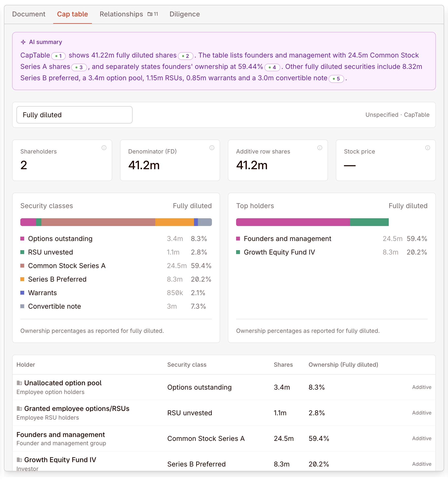Image resolution: width=448 pixels, height=481 pixels.
Task: Click the Granted employee options/RSUs holder
Action: point(77,408)
